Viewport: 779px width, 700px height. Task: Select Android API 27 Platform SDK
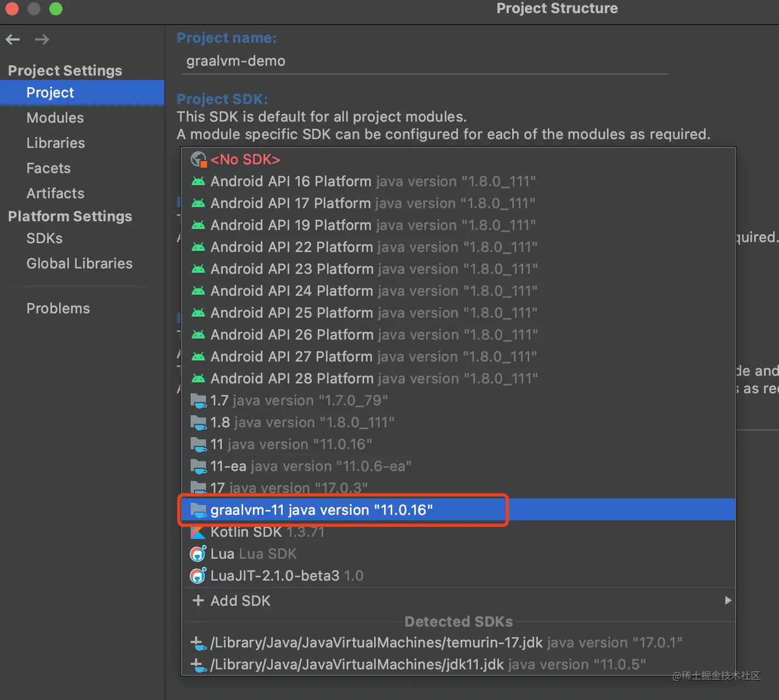459,357
